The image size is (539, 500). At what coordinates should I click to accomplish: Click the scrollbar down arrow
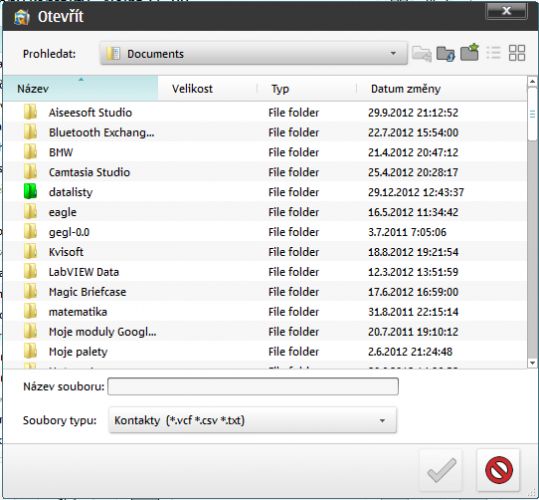pos(532,363)
